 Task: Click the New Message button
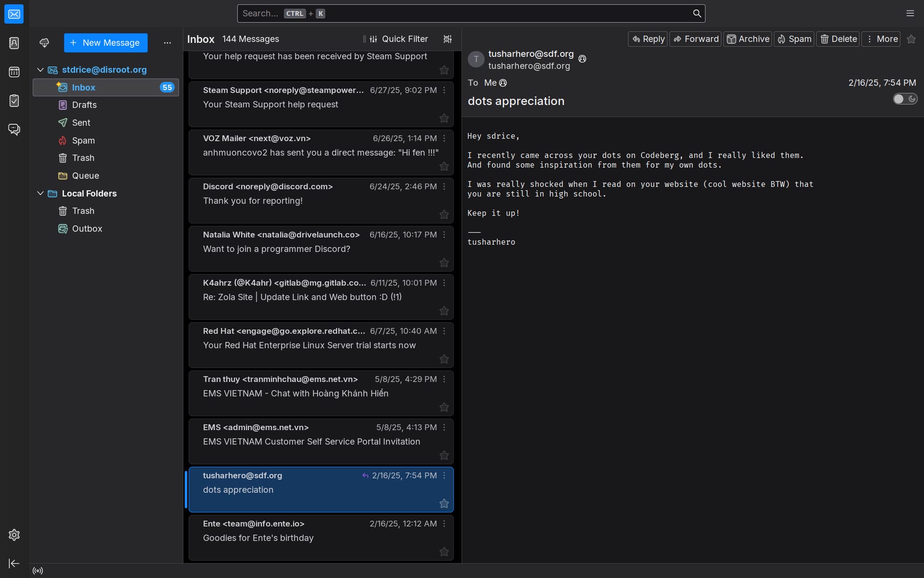(x=105, y=43)
